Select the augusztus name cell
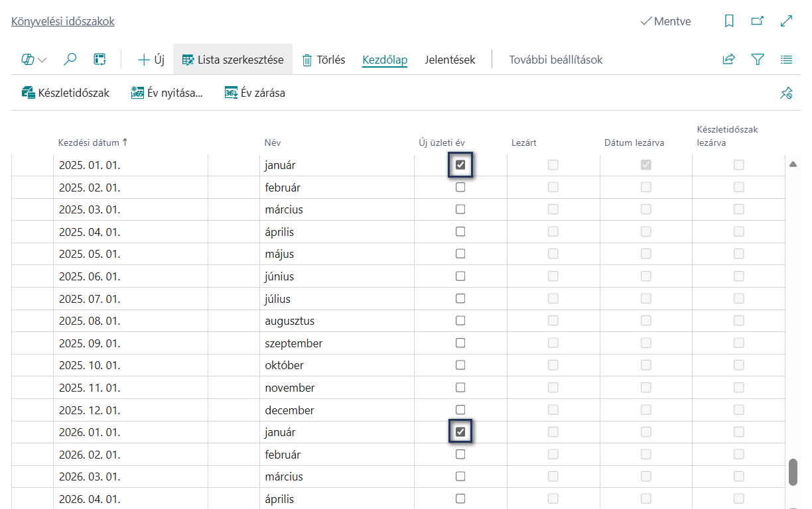The height and width of the screenshot is (509, 812). point(337,321)
